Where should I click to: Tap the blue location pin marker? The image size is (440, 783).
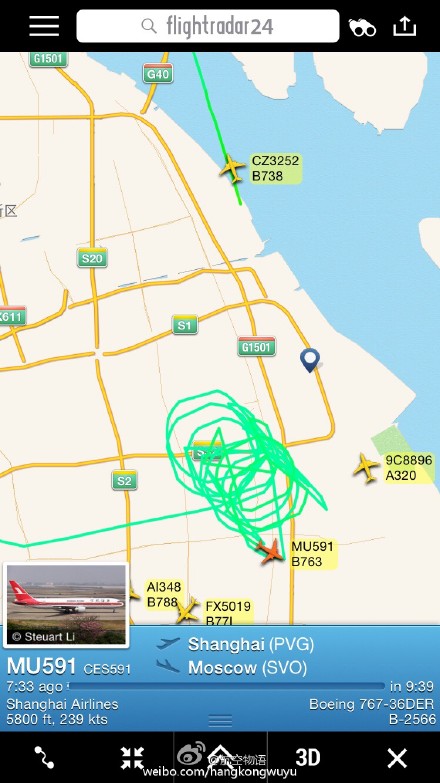[310, 360]
